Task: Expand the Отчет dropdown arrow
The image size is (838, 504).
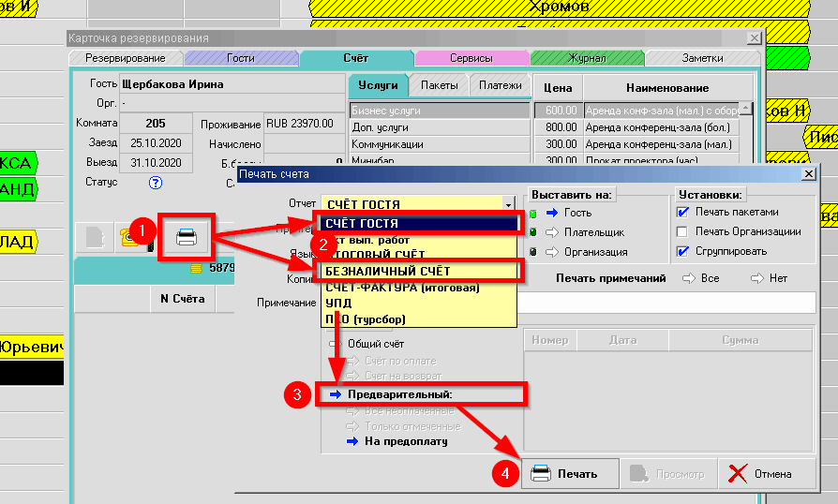Action: click(x=508, y=204)
